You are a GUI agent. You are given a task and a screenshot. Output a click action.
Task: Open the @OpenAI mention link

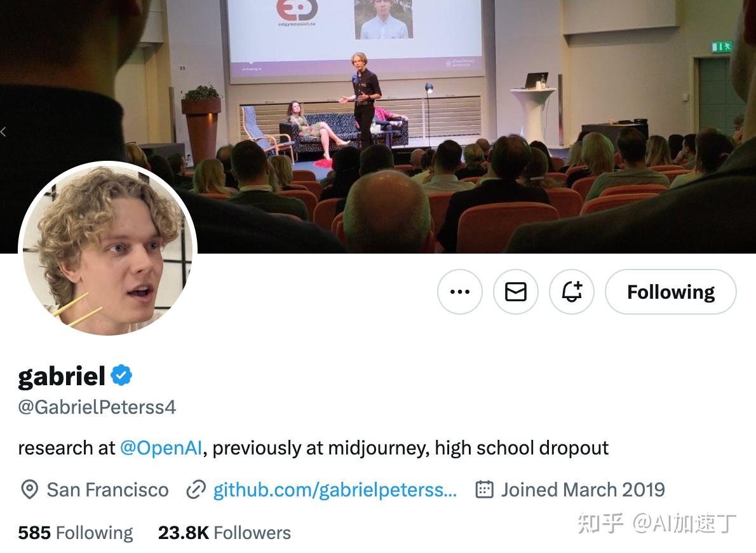(x=161, y=448)
